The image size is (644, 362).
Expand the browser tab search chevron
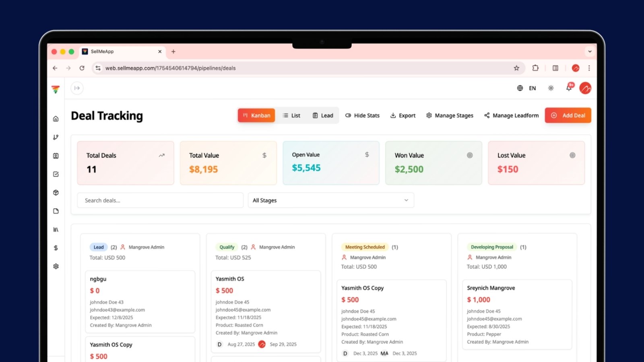point(590,51)
